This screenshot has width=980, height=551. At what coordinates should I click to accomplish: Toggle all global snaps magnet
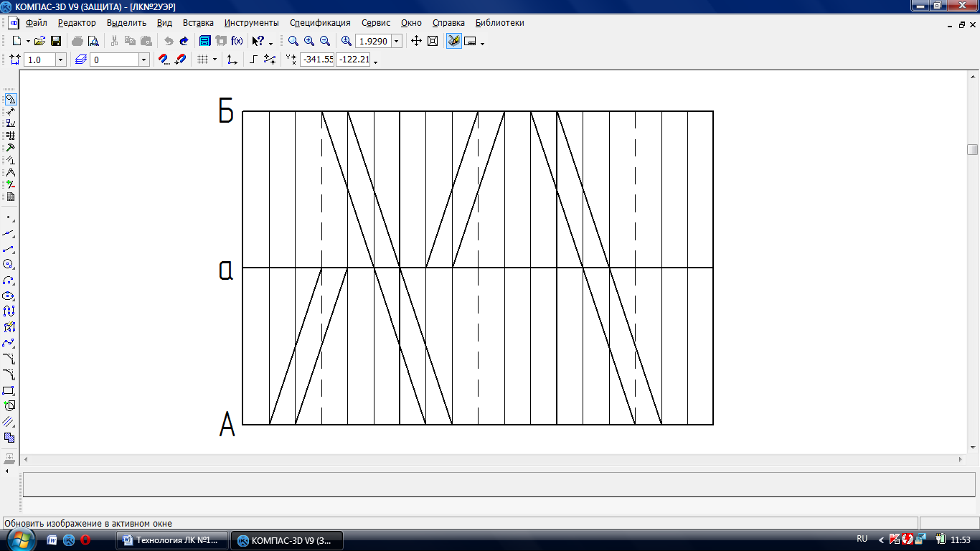[180, 60]
